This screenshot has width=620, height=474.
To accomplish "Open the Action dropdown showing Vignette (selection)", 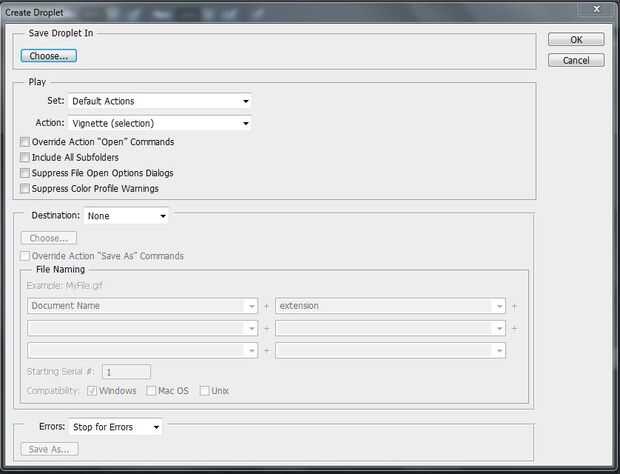I will (160, 123).
